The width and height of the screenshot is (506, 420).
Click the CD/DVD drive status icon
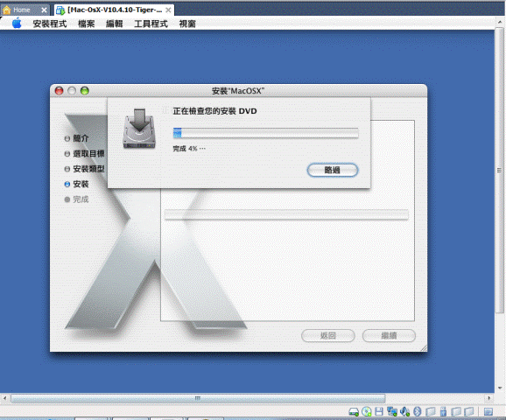click(367, 411)
